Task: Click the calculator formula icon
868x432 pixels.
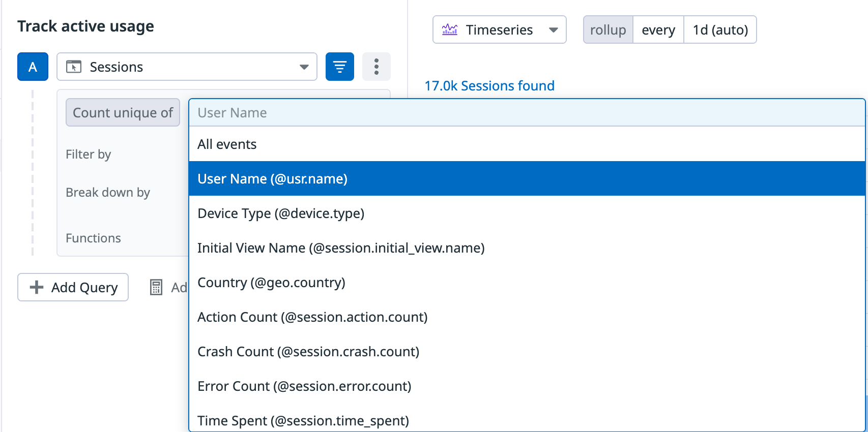Action: 156,287
